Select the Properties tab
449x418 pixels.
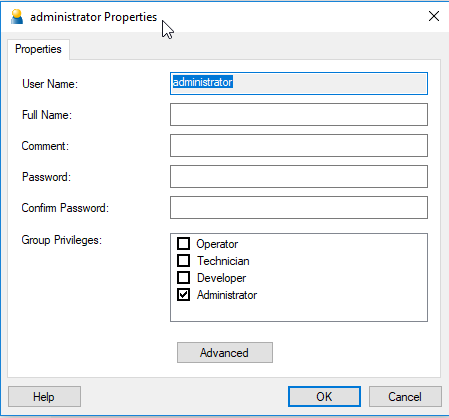(x=38, y=49)
